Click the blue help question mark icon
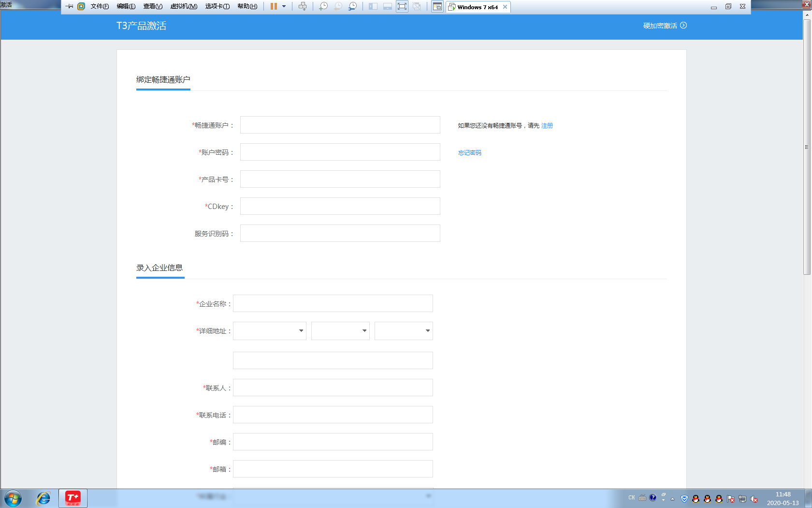Viewport: 812px width, 508px height. point(653,497)
